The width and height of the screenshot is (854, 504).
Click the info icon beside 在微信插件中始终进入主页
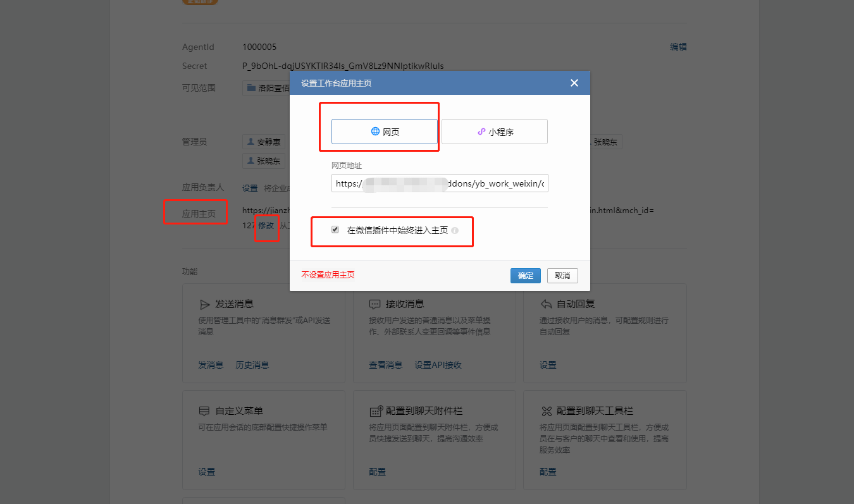click(455, 231)
